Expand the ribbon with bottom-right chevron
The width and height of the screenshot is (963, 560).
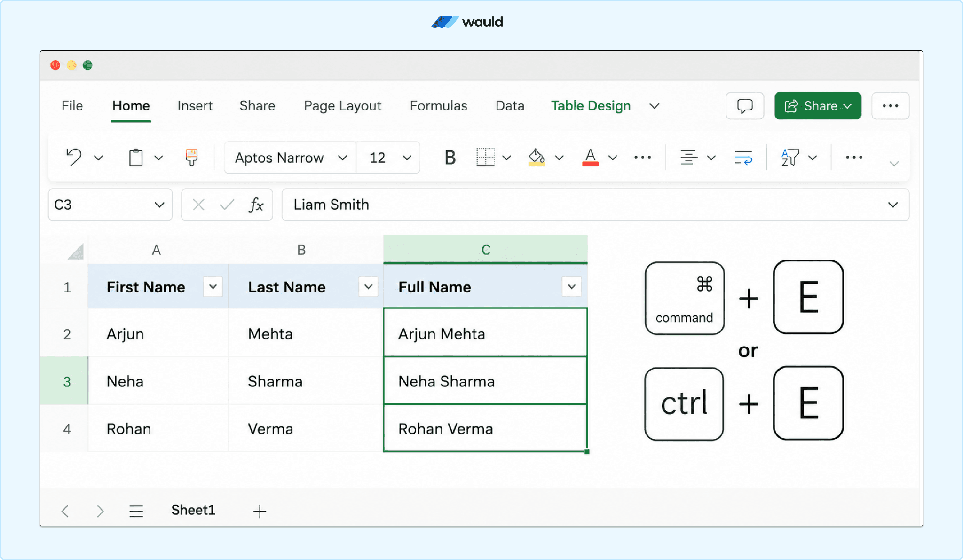[894, 164]
